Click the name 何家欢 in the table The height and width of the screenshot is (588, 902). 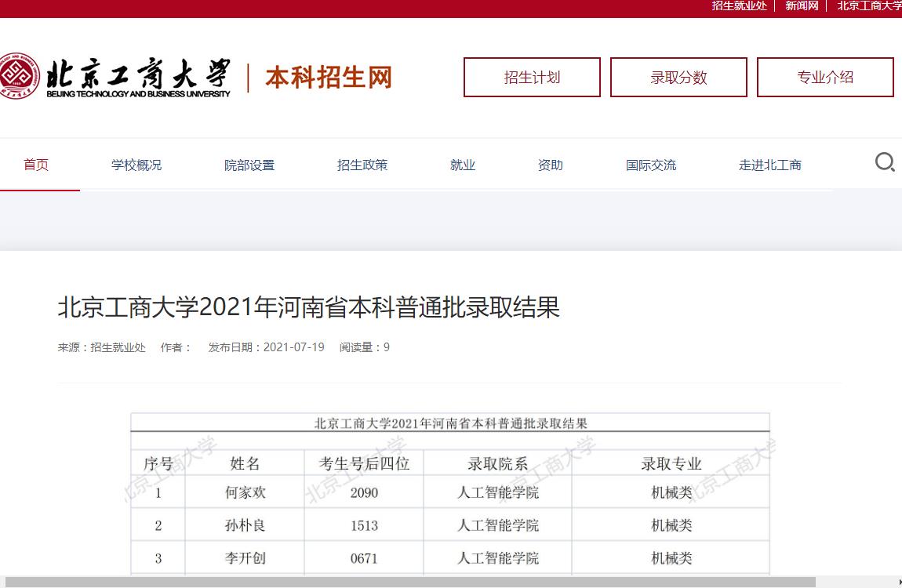pos(245,492)
